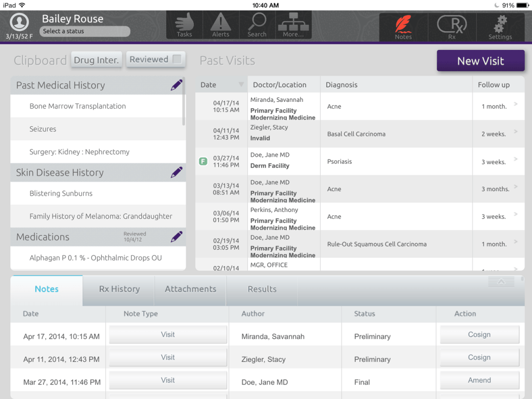The width and height of the screenshot is (532, 399).
Task: Cosign the Miranda, Savannah note
Action: pos(479,335)
